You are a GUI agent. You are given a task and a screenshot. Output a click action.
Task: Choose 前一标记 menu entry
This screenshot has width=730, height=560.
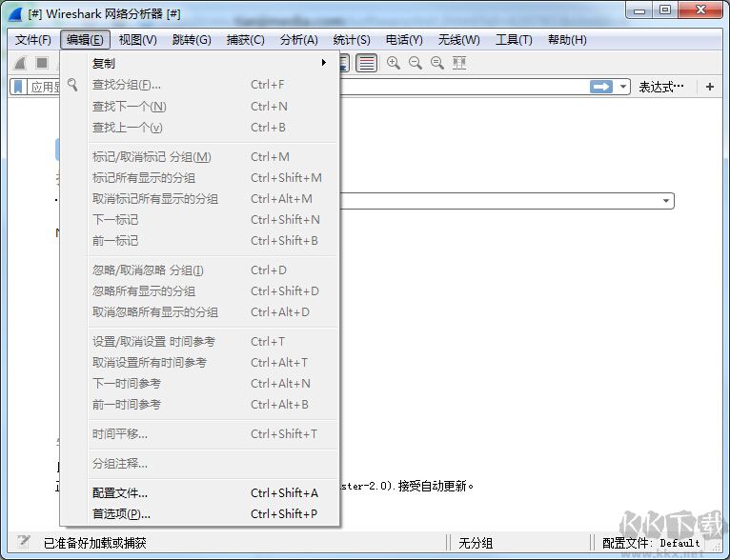(x=213, y=240)
